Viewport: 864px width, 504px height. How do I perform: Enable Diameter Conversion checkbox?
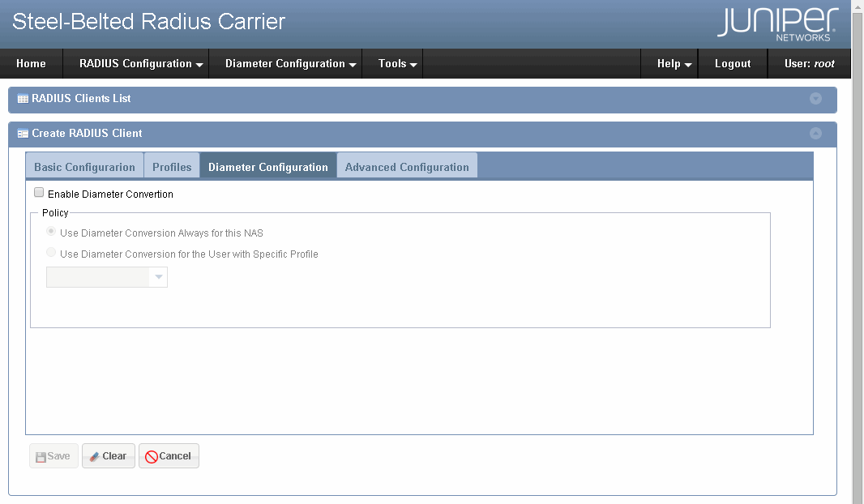pyautogui.click(x=38, y=192)
